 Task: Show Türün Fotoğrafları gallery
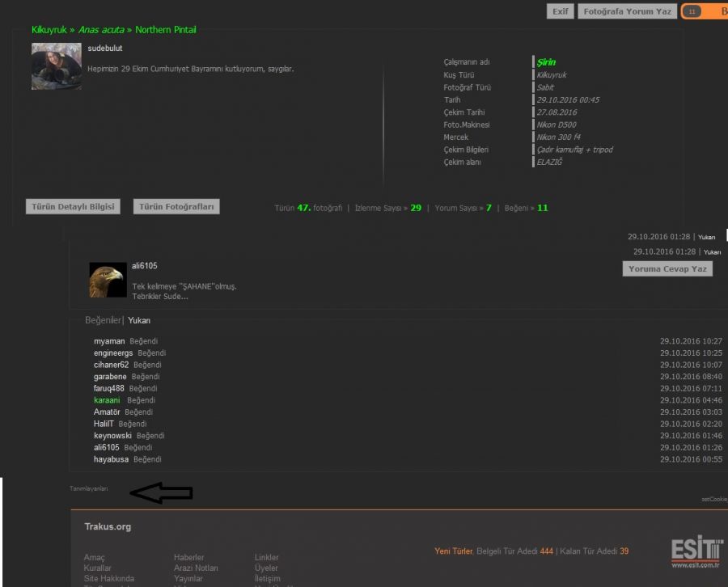(x=176, y=206)
